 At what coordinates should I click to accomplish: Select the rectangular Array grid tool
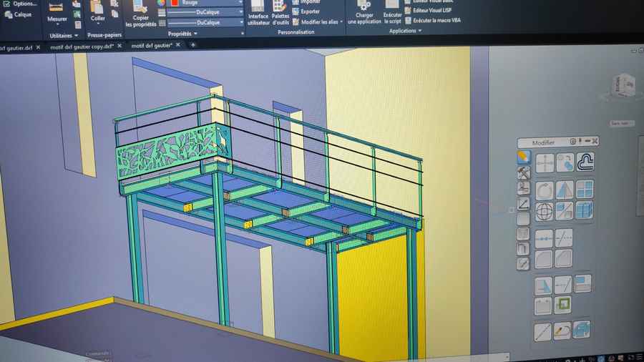point(585,190)
